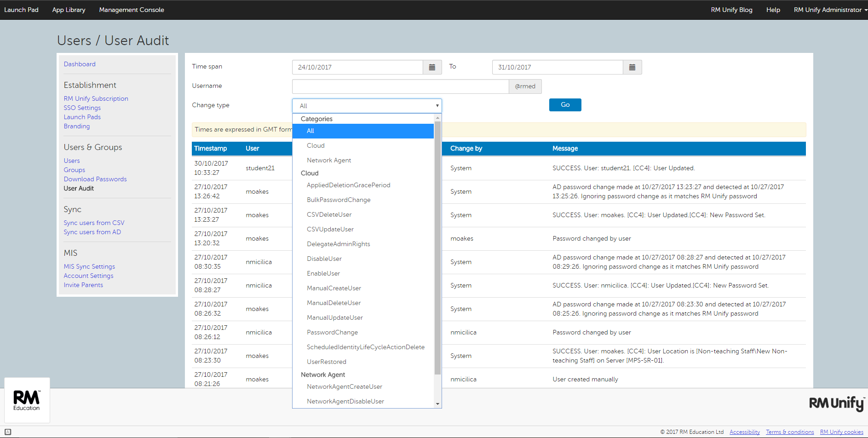Viewport: 868px width, 438px height.
Task: Choose ManualUpdateUser change type
Action: [x=363, y=318]
